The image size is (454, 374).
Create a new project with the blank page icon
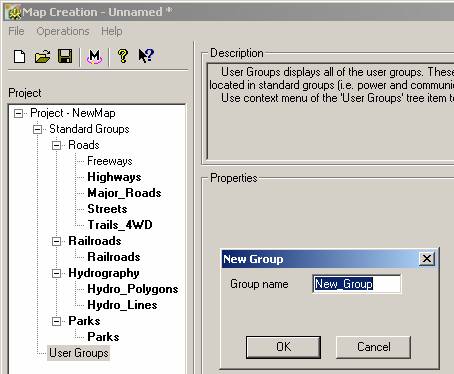[x=19, y=56]
